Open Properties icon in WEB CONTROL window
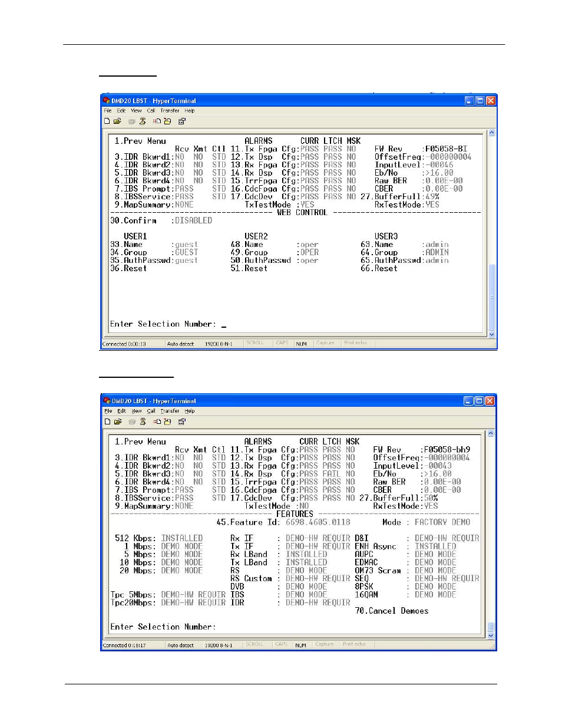The width and height of the screenshot is (562, 728). coord(182,121)
